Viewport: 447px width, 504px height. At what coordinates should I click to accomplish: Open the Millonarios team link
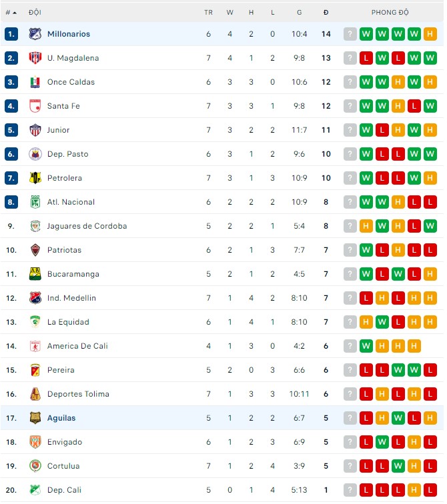[x=69, y=34]
